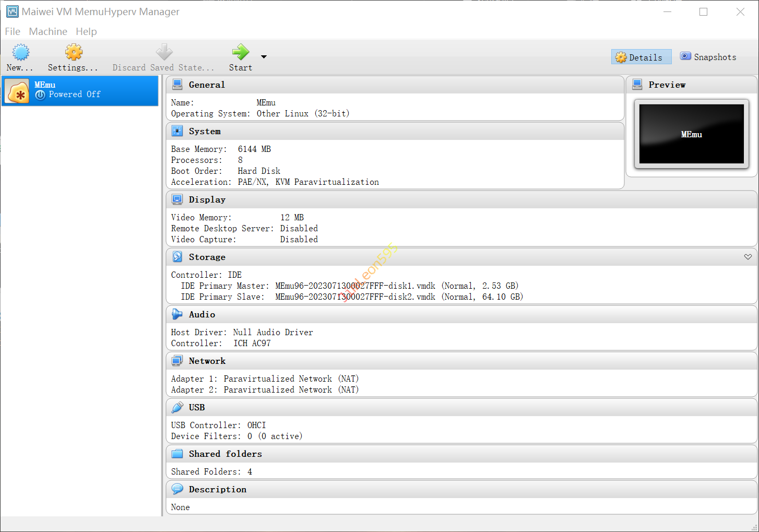The height and width of the screenshot is (532, 759).
Task: Click the Network section icon
Action: pyautogui.click(x=177, y=361)
